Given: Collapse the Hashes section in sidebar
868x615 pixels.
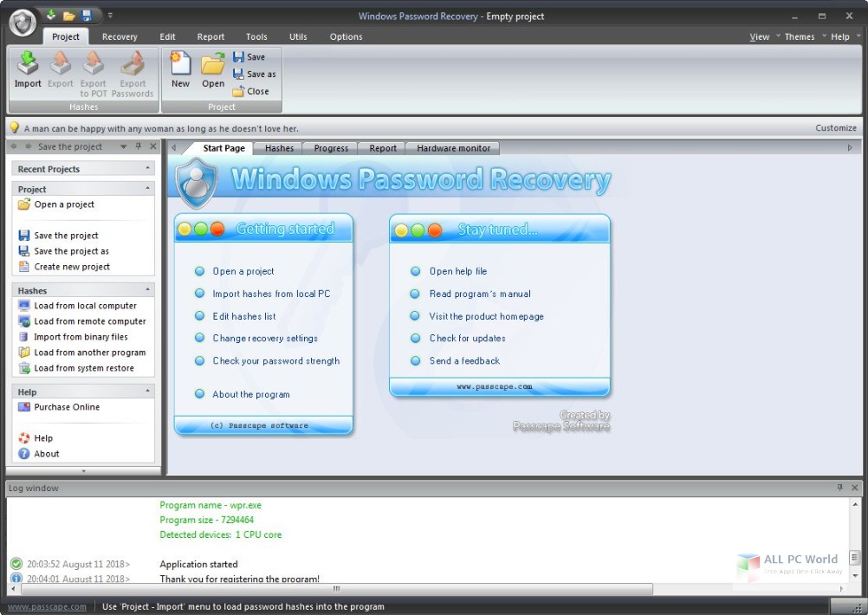Looking at the screenshot, I should [147, 290].
